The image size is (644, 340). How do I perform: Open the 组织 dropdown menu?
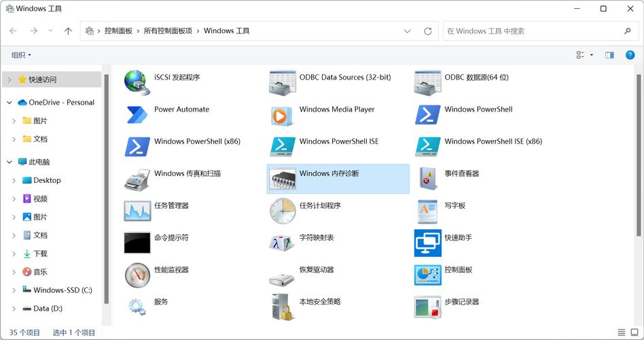coord(20,54)
